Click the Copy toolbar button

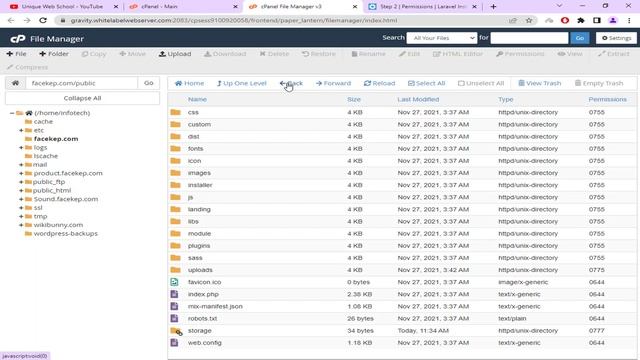pos(94,54)
